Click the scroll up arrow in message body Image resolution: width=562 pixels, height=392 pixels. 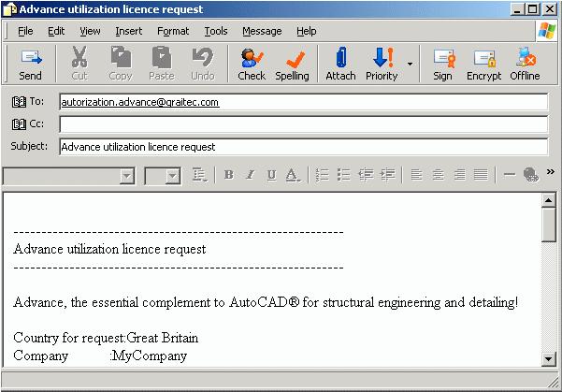548,200
